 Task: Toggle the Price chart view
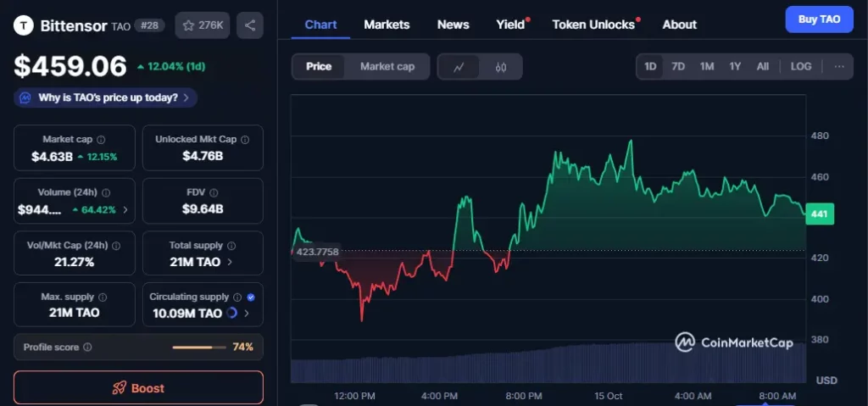[319, 66]
